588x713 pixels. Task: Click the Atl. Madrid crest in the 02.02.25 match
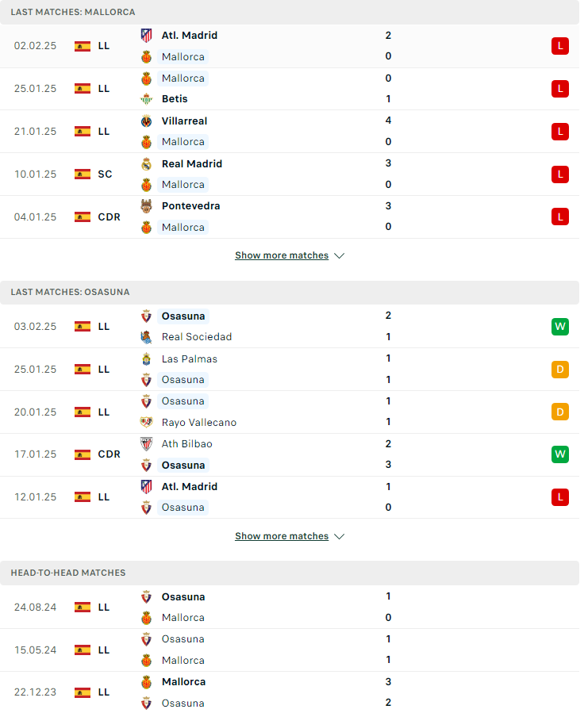point(146,36)
